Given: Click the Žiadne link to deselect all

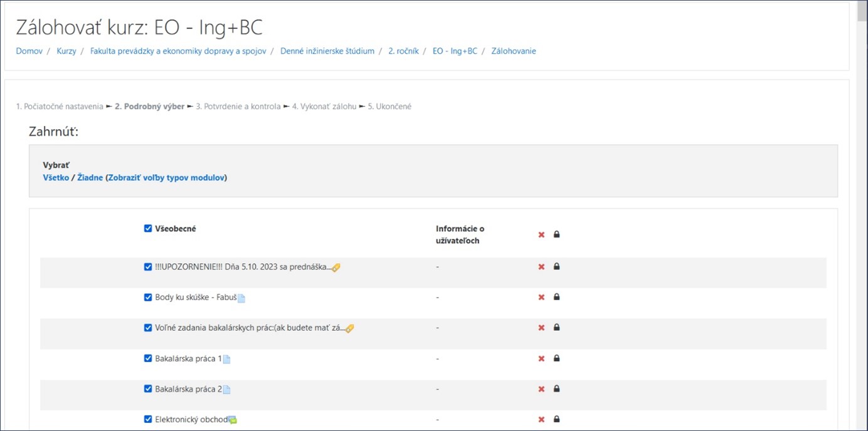Looking at the screenshot, I should pyautogui.click(x=90, y=178).
